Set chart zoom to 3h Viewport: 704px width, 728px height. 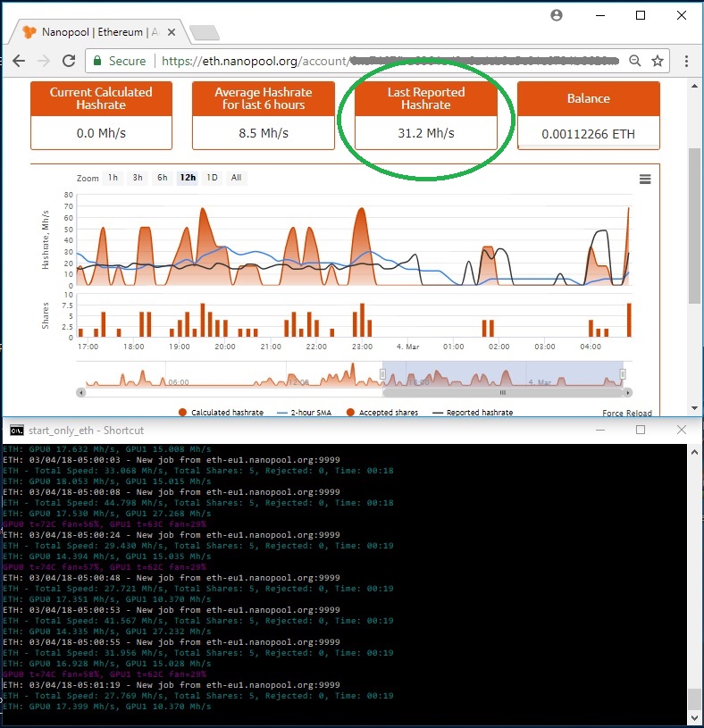(138, 178)
